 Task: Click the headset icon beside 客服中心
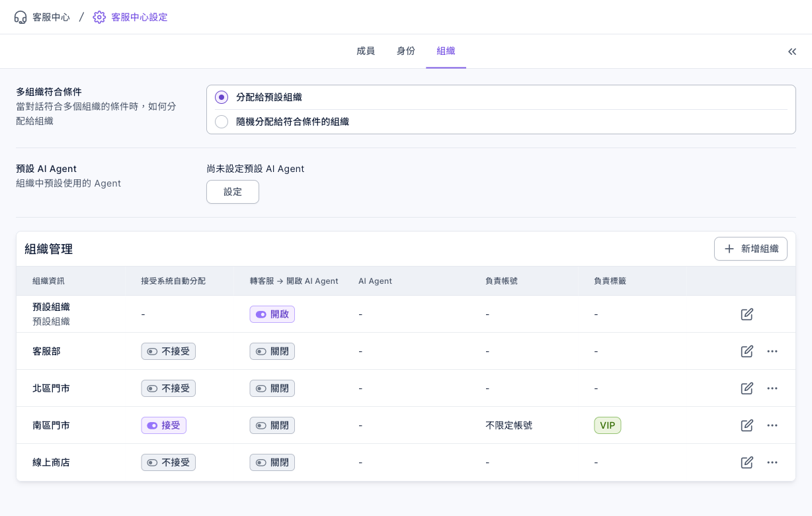click(x=20, y=17)
